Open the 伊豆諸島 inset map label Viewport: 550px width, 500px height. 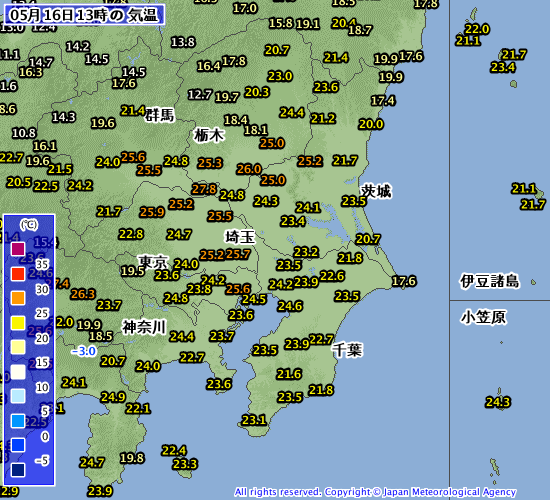(490, 281)
